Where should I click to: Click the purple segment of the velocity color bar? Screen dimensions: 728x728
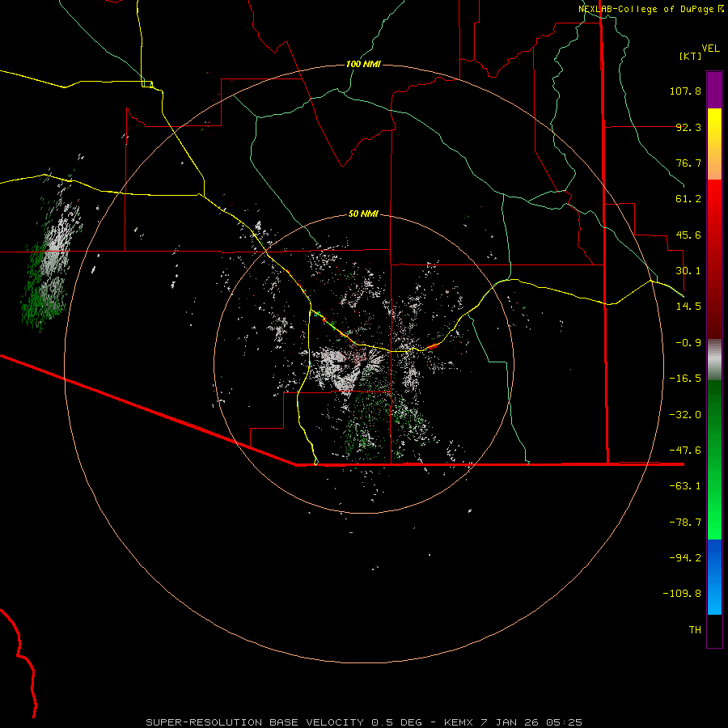click(714, 91)
